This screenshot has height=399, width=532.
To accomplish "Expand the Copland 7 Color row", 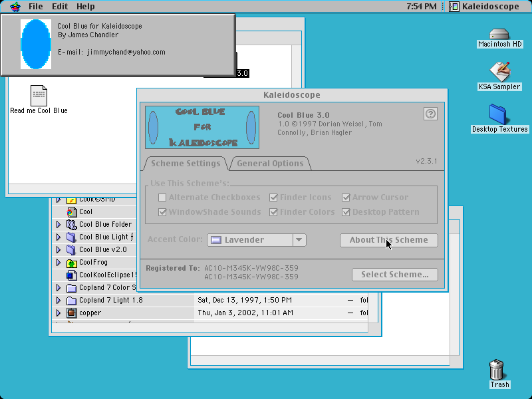I will tap(59, 288).
